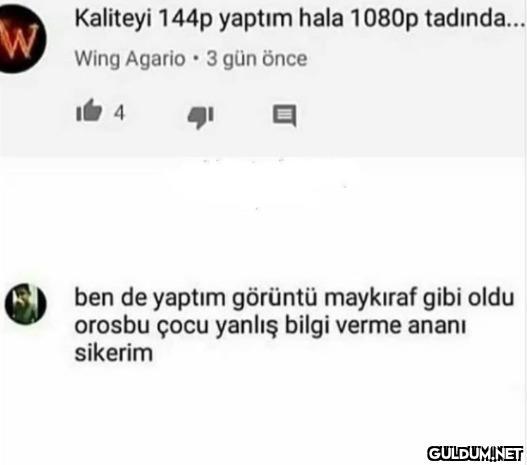The height and width of the screenshot is (465, 527).
Task: Click the word "görüntü" in the reply
Action: pyautogui.click(x=275, y=298)
